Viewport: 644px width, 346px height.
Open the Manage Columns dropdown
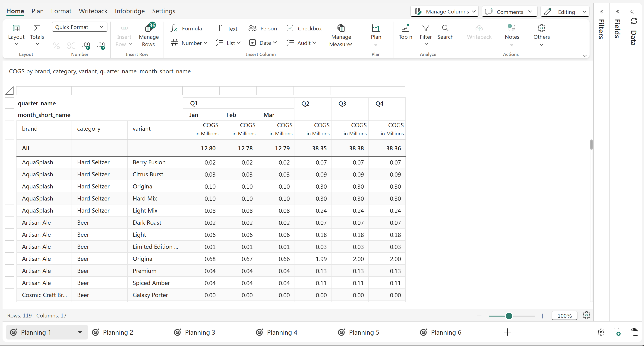pyautogui.click(x=444, y=12)
